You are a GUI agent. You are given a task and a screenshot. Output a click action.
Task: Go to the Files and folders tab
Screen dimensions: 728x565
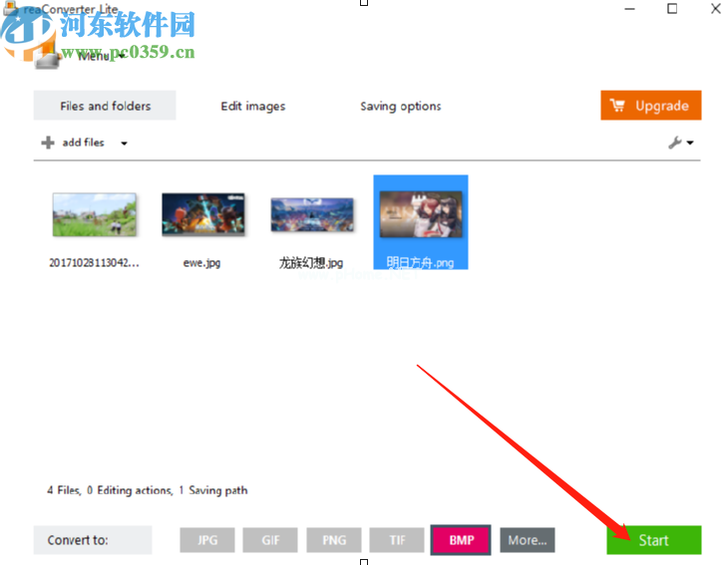pos(105,106)
